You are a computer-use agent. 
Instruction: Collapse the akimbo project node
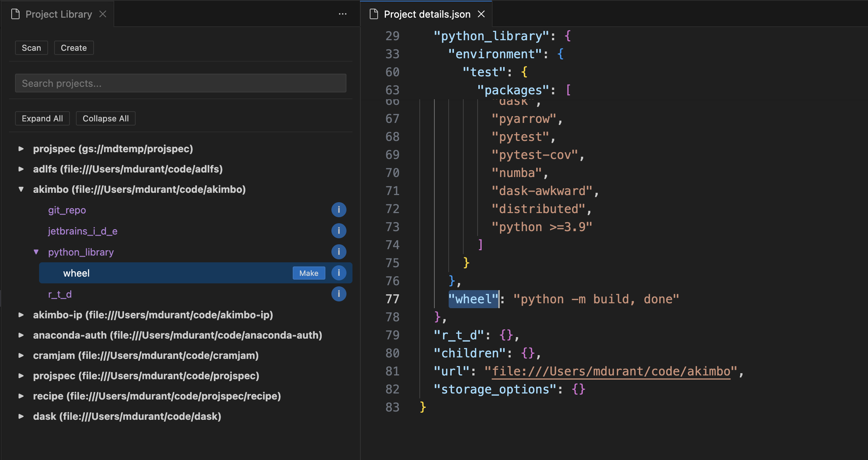[x=21, y=189]
